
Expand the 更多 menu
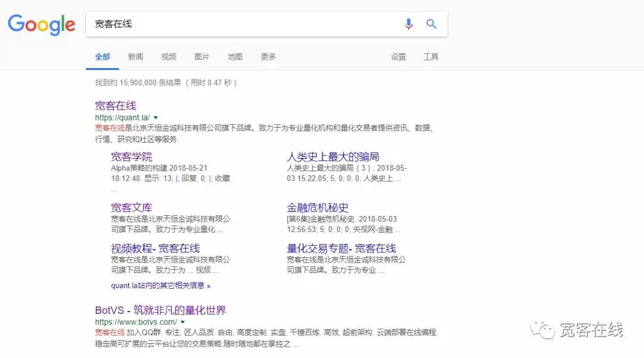[x=268, y=57]
